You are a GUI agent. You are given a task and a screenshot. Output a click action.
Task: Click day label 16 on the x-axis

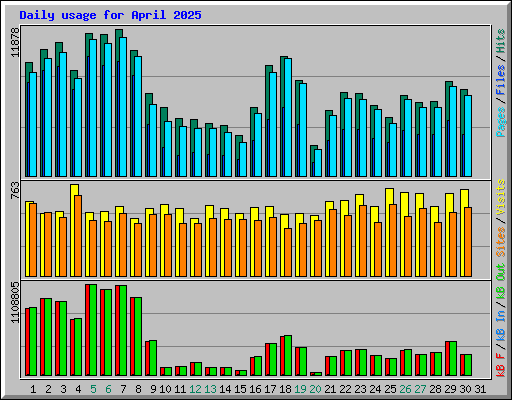255,389
